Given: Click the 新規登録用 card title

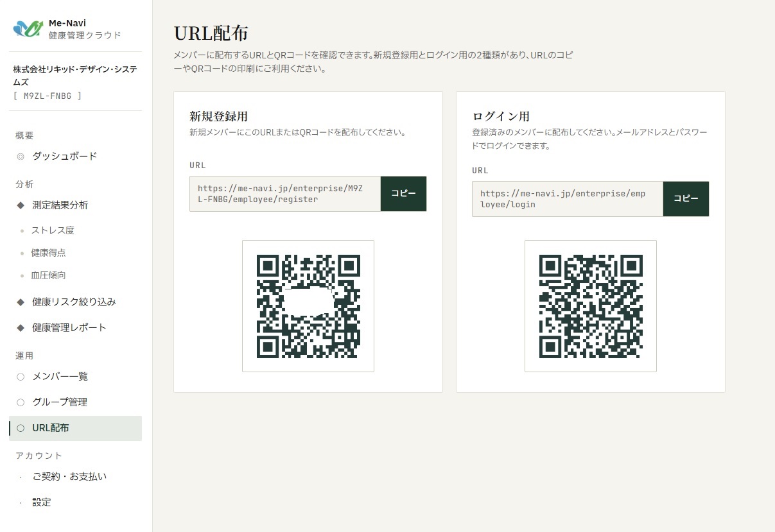Looking at the screenshot, I should [x=219, y=116].
